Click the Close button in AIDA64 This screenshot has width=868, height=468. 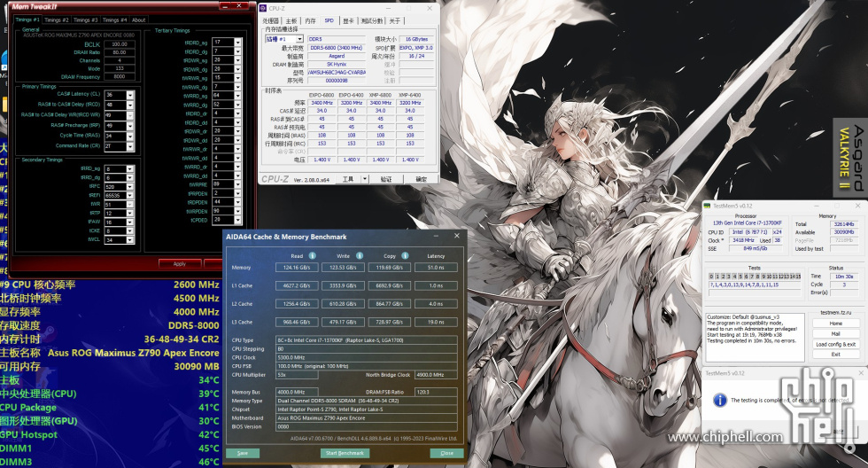446,453
